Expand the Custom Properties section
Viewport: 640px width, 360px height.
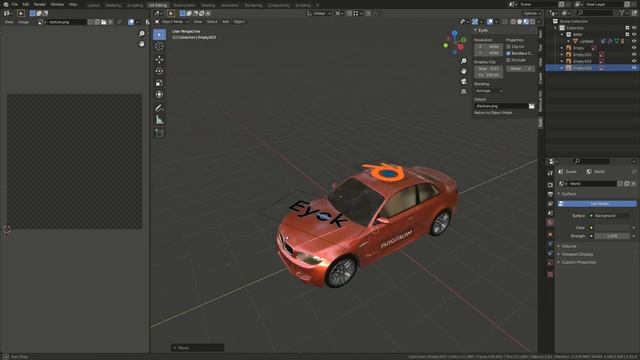point(578,262)
